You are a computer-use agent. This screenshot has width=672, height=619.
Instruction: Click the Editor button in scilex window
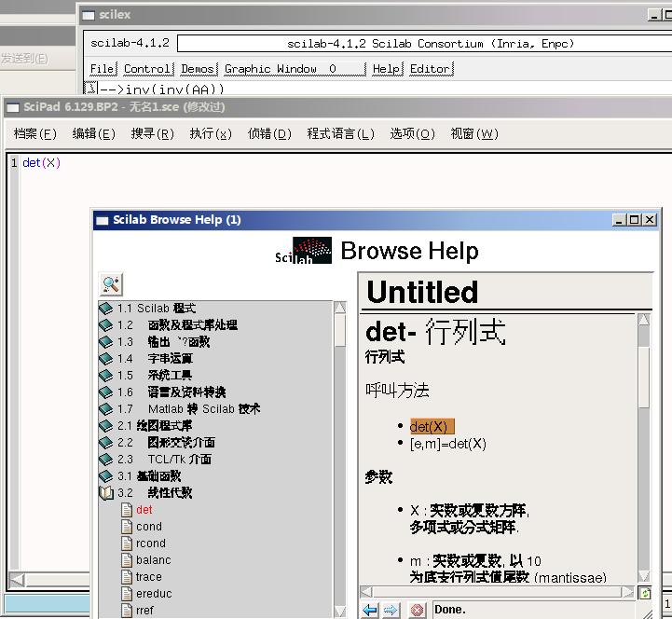pyautogui.click(x=431, y=69)
